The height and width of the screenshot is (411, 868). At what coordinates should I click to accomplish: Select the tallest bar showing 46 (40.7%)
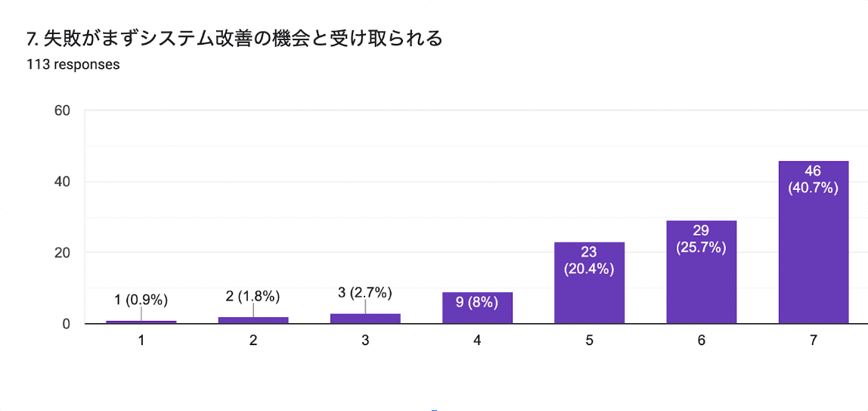[x=813, y=242]
